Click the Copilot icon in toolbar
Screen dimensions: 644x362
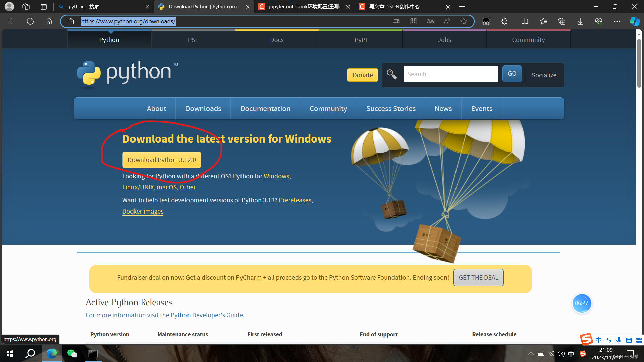[634, 21]
